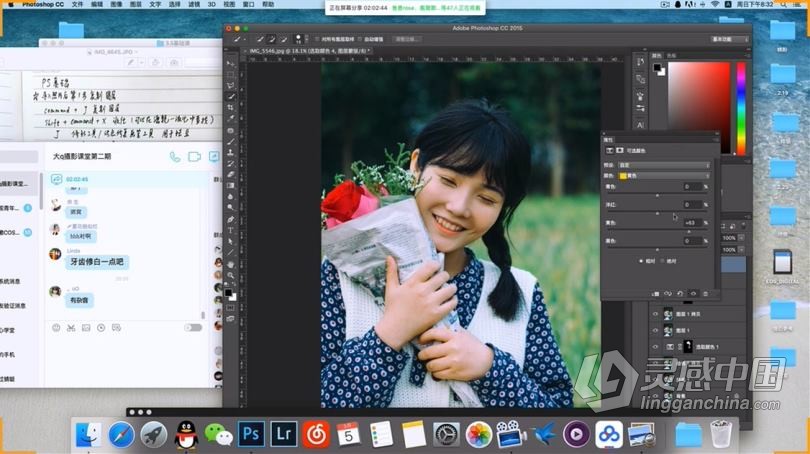Select the Eraser tool
This screenshot has width=810, height=454.
pos(230,175)
